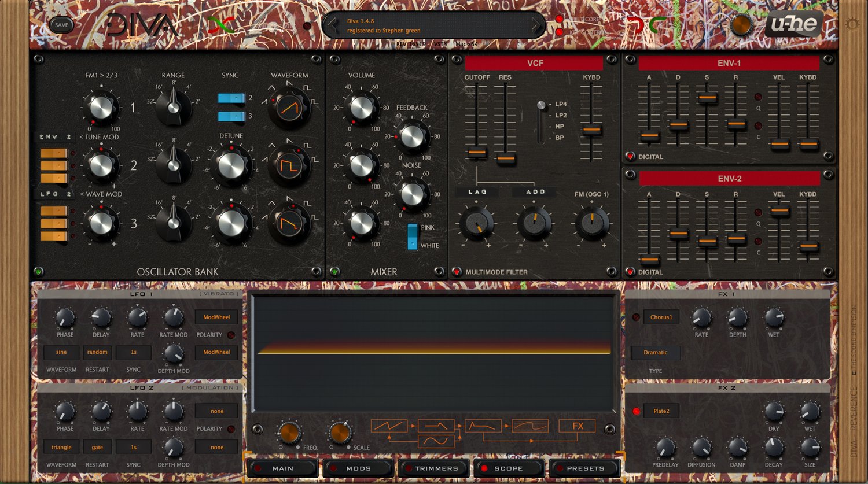
Task: Click the orange SCALE knob under the scope
Action: [340, 433]
